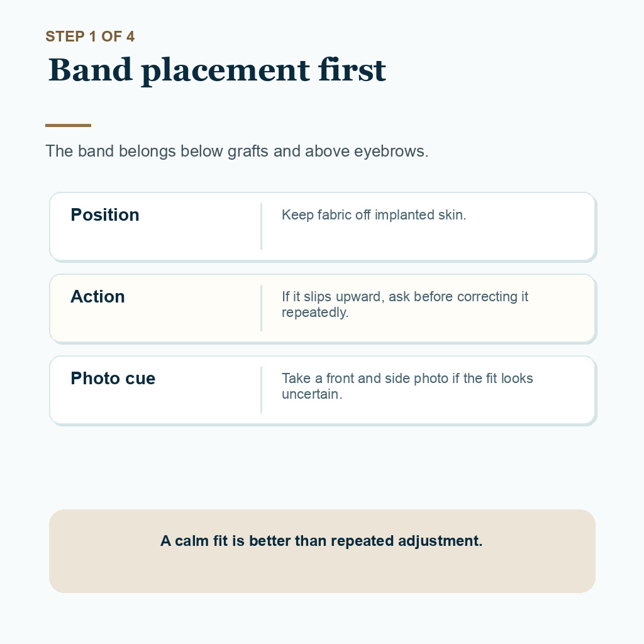This screenshot has width=644, height=644.
Task: Click the sentence about band below grafts
Action: [x=237, y=151]
